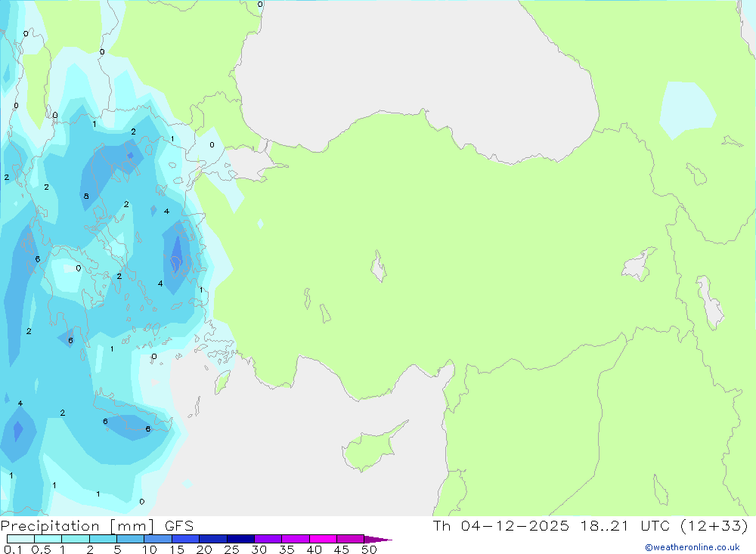The width and height of the screenshot is (756, 554).
Task: Click the legend value '40'
Action: [314, 549]
